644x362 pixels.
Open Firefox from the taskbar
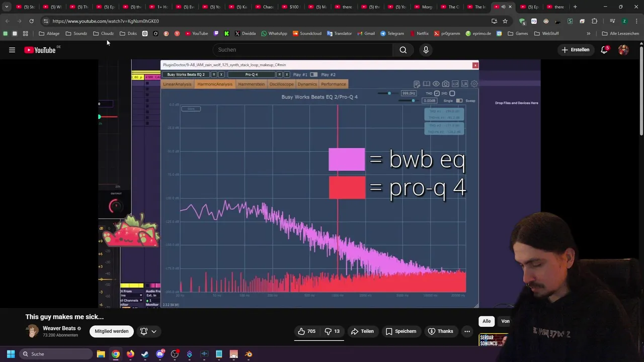click(x=130, y=354)
